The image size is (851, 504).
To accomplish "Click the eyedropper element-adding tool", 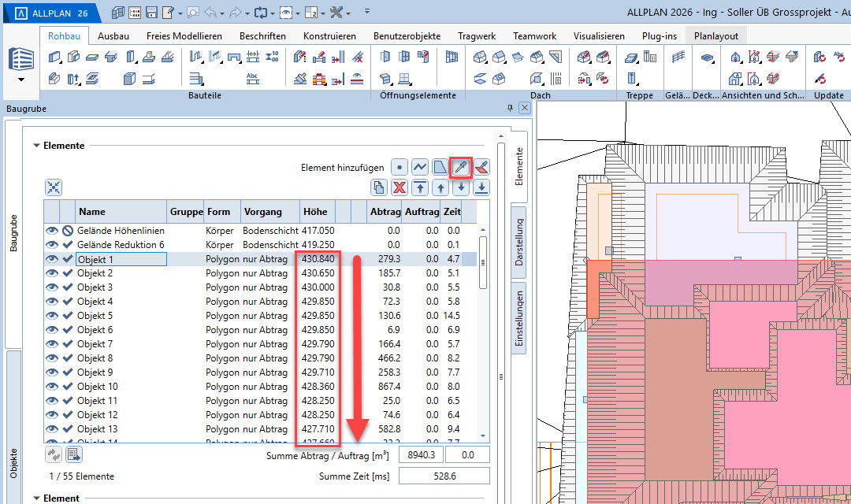I will (x=459, y=167).
